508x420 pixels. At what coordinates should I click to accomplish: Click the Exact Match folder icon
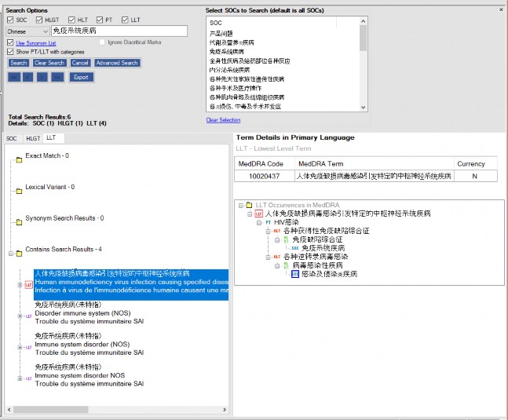click(x=18, y=160)
